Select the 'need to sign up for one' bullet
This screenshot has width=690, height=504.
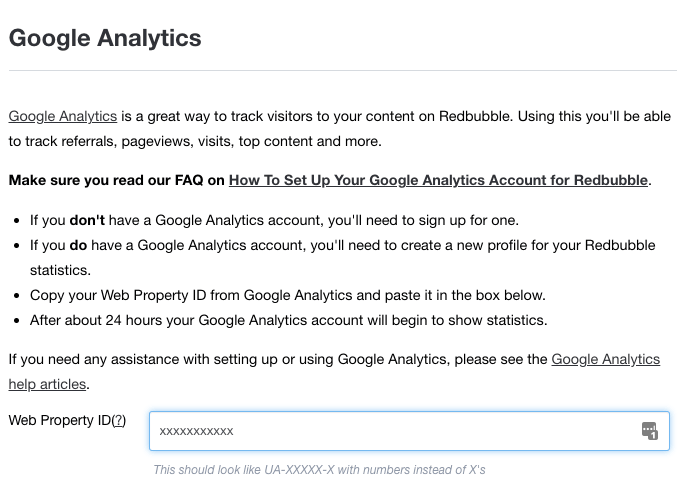274,220
